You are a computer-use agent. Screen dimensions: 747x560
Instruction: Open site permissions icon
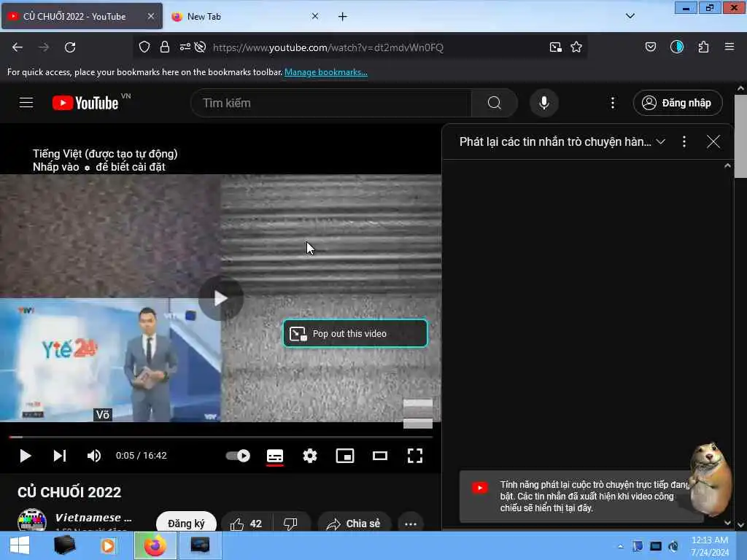185,47
